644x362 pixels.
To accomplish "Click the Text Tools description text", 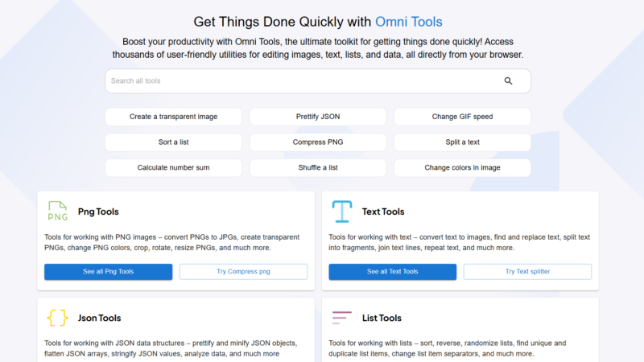I will coord(459,243).
